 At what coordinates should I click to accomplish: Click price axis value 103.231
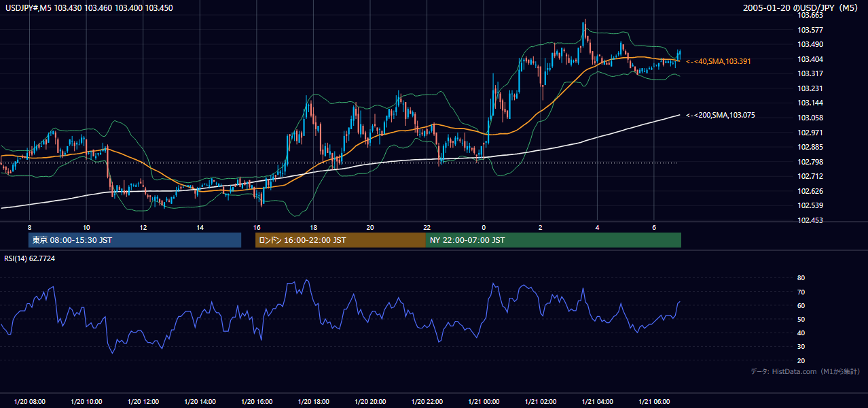pos(810,88)
